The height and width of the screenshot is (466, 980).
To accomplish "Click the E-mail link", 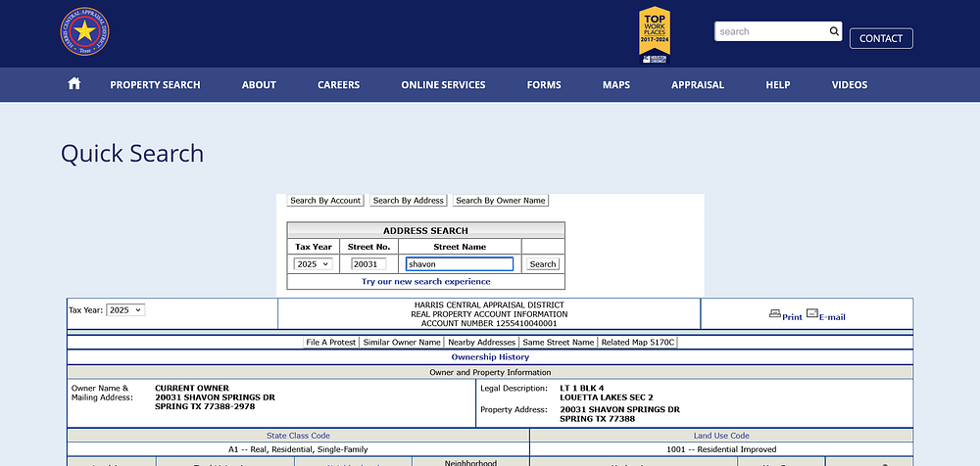I will (x=832, y=317).
